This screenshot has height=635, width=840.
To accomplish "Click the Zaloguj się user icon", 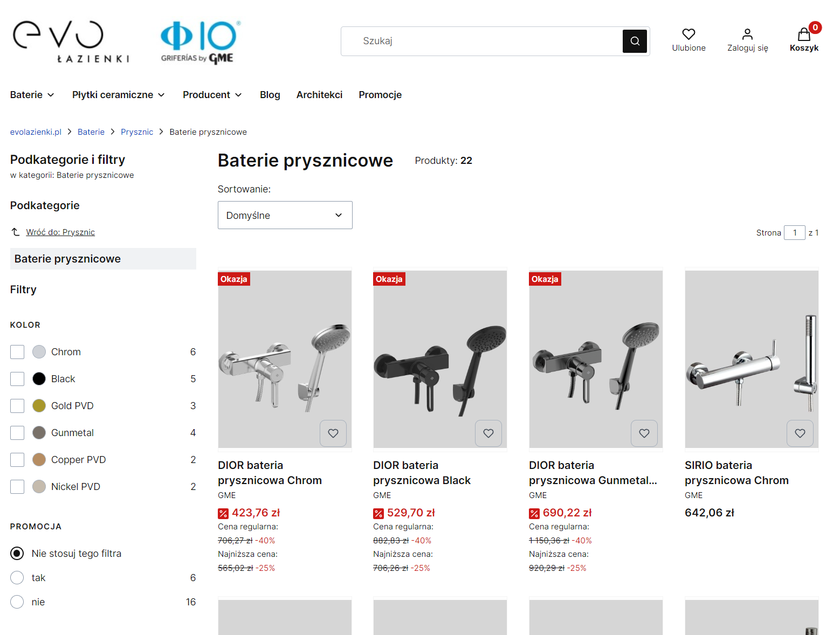I will pyautogui.click(x=747, y=33).
